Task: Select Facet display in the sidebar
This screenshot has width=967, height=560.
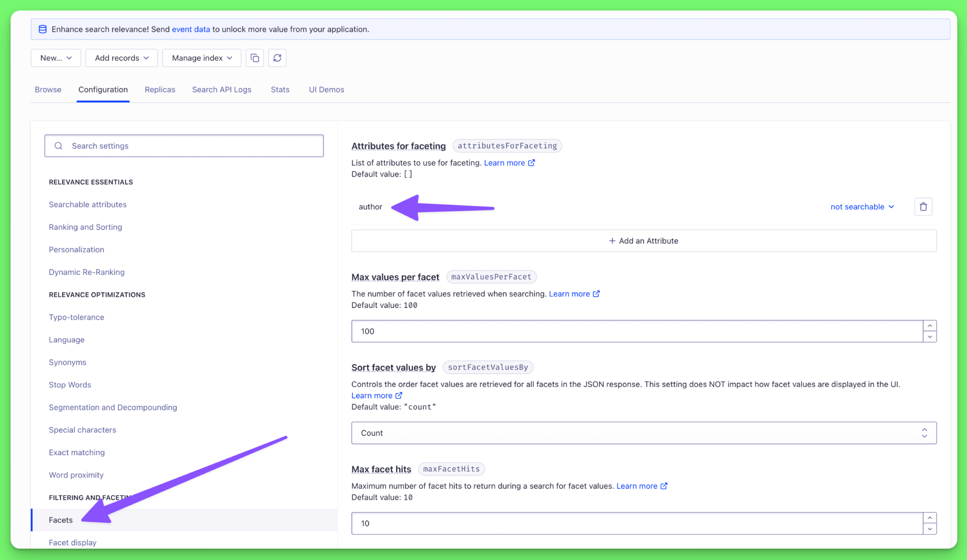Action: tap(73, 542)
